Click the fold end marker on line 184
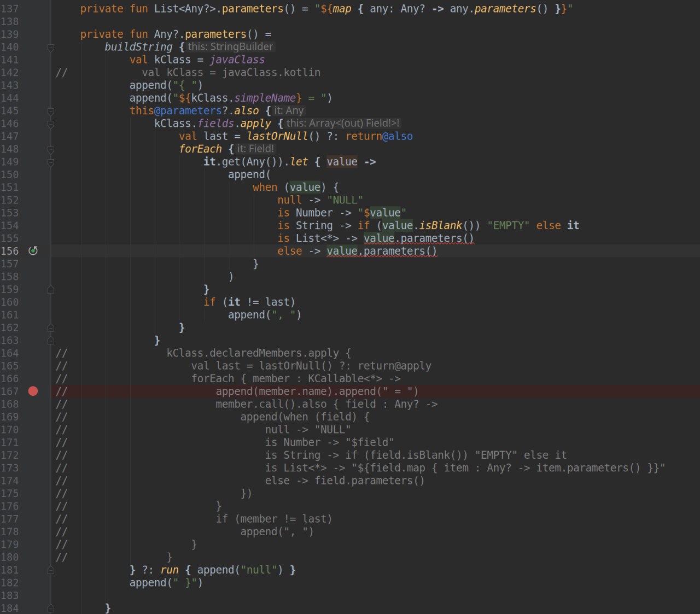The height and width of the screenshot is (614, 700). [51, 608]
